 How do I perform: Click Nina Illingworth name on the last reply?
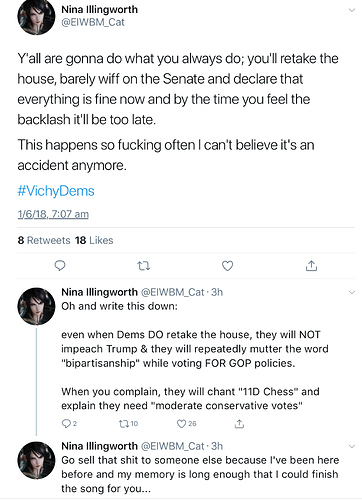coord(99,446)
